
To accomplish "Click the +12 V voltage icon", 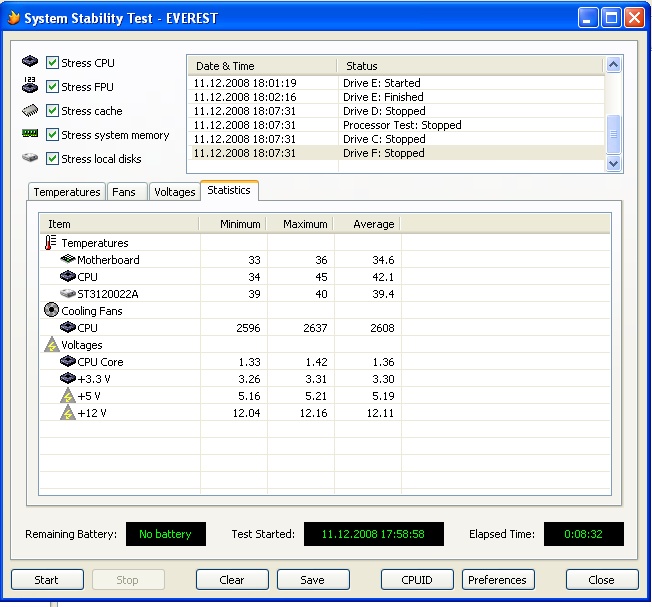I will tap(67, 413).
